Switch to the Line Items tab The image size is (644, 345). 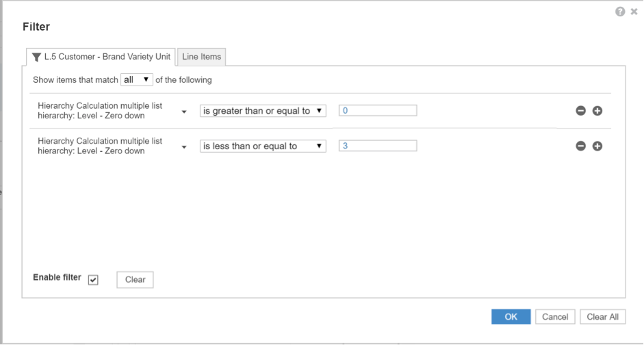click(x=202, y=57)
